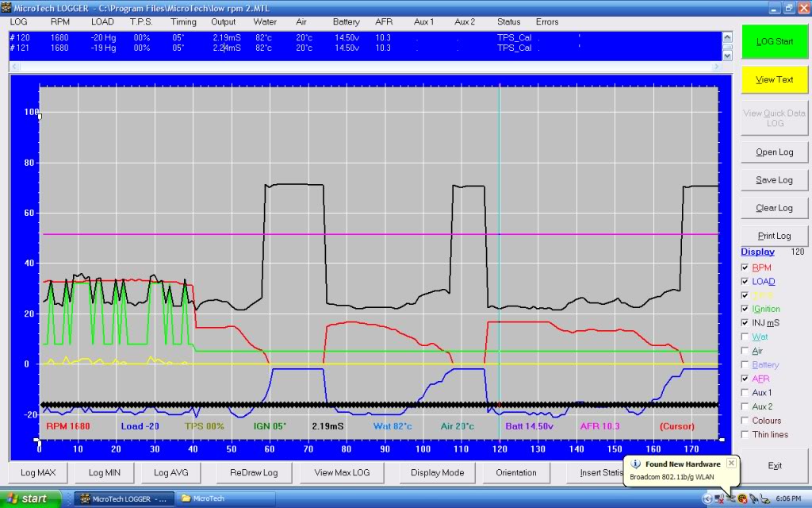The width and height of the screenshot is (812, 508).
Task: Toggle the AFR display checkbox
Action: (x=745, y=379)
